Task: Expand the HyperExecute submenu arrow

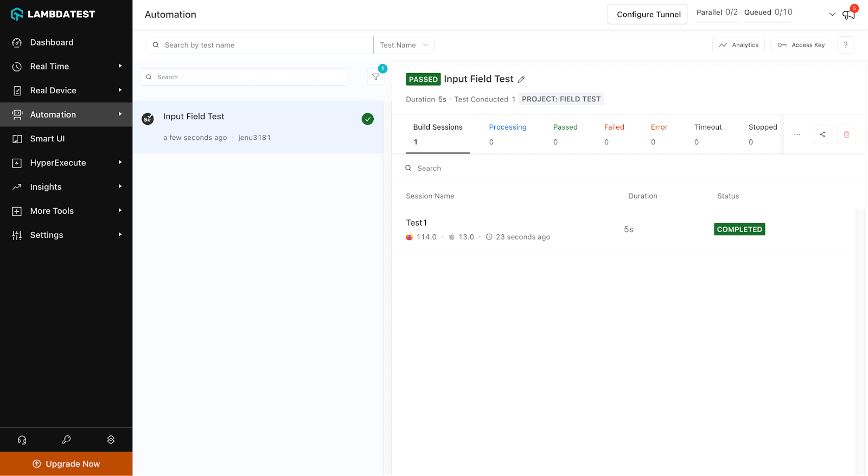Action: [120, 162]
